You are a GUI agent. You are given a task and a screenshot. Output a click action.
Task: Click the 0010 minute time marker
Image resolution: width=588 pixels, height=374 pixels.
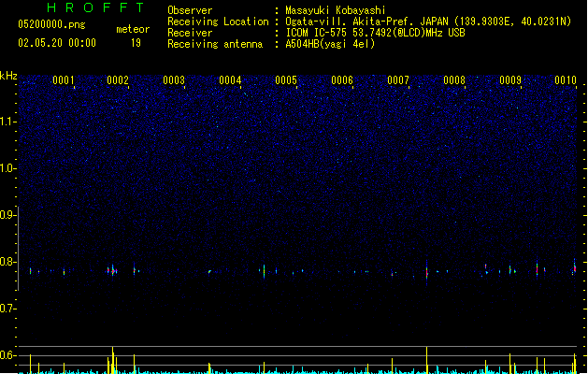(566, 80)
